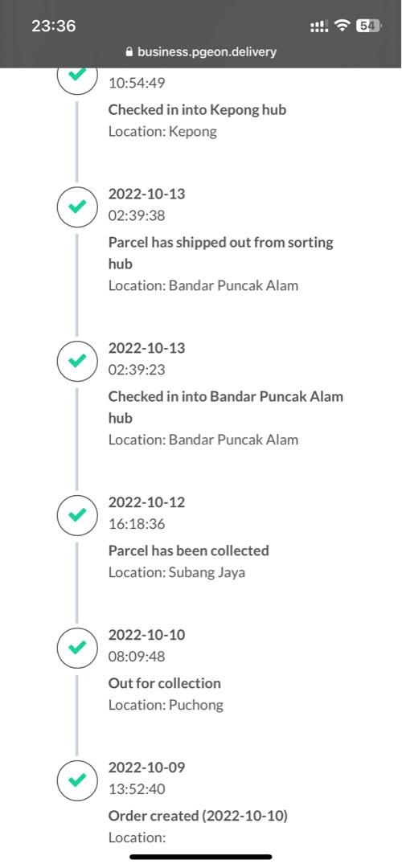Screen dimensions: 402x868
Task: Tap the checkmark beside Out for collection
Action: pyautogui.click(x=78, y=647)
